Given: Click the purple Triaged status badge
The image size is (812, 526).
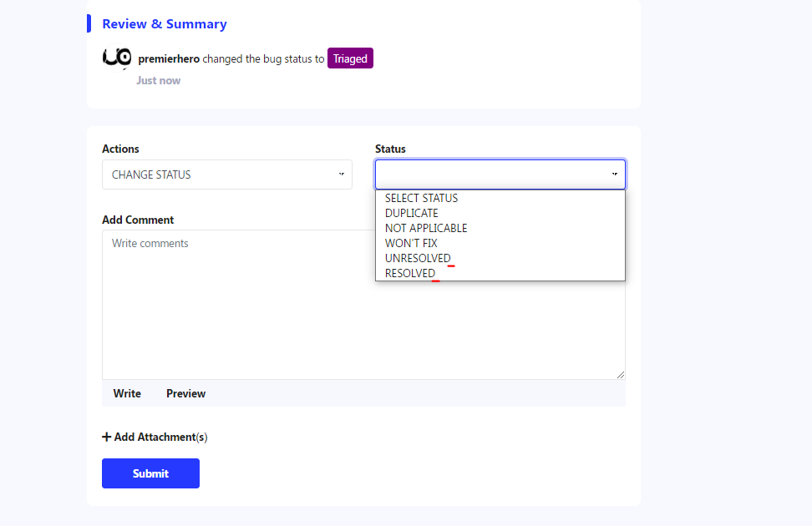Looking at the screenshot, I should (x=350, y=58).
